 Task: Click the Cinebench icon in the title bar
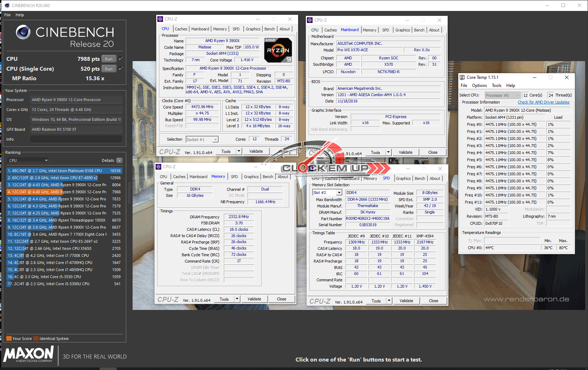coord(7,5)
